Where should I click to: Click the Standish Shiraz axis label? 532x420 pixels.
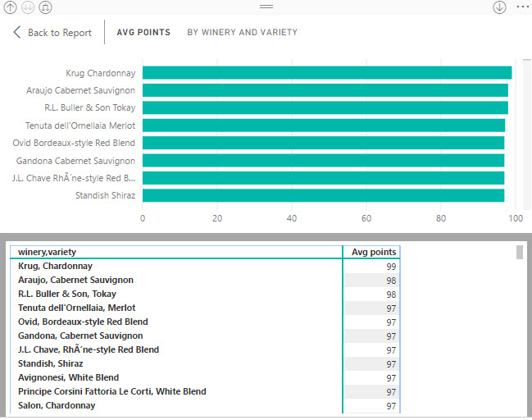point(105,195)
